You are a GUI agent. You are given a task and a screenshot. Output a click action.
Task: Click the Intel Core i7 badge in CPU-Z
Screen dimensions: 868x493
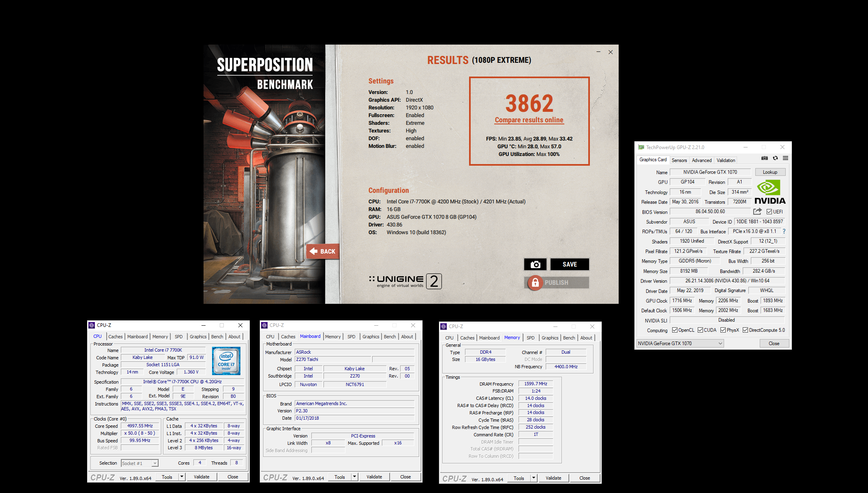[226, 361]
